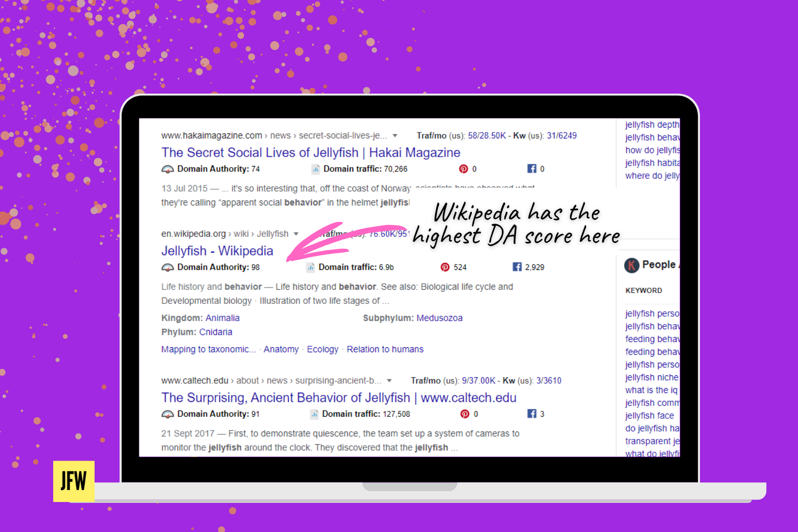798x532 pixels.
Task: Click keyword value 3/3610 for caltech.edu
Action: click(x=549, y=380)
